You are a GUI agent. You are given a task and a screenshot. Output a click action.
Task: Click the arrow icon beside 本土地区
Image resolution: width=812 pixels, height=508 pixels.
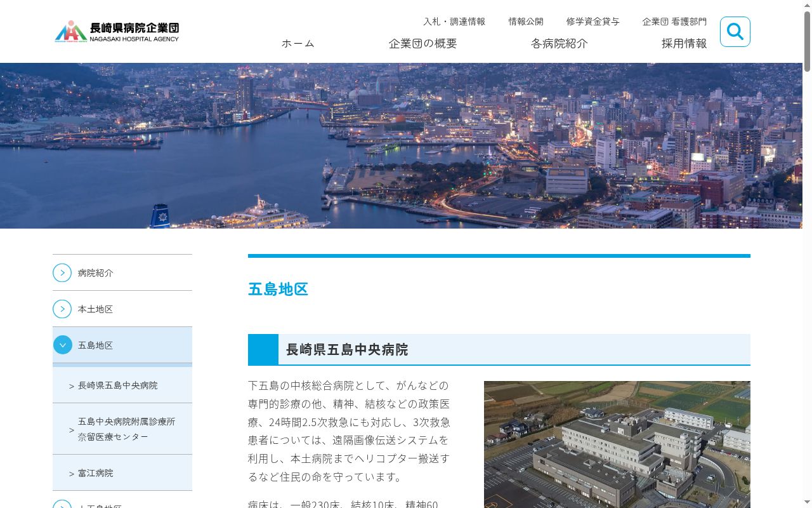[62, 309]
